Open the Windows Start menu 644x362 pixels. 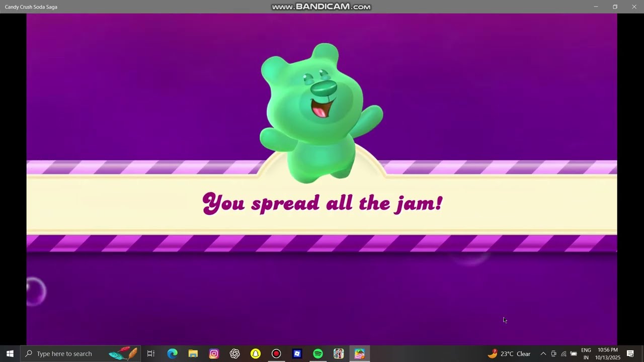tap(10, 353)
